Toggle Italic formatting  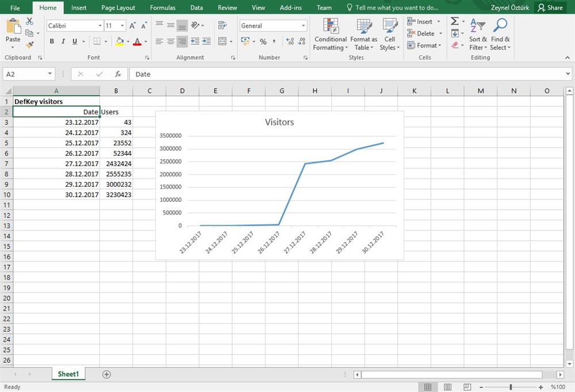click(63, 41)
